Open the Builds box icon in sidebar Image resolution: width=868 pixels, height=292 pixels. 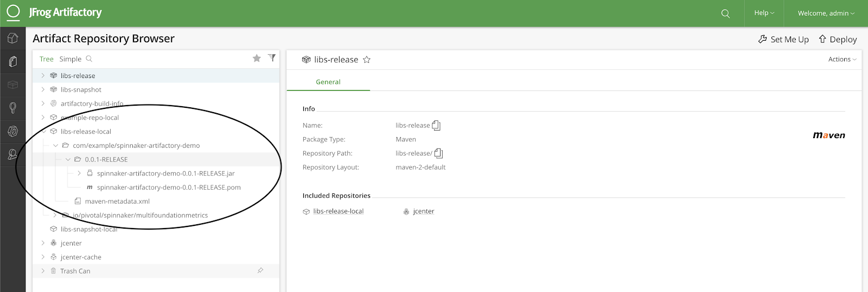pyautogui.click(x=12, y=85)
